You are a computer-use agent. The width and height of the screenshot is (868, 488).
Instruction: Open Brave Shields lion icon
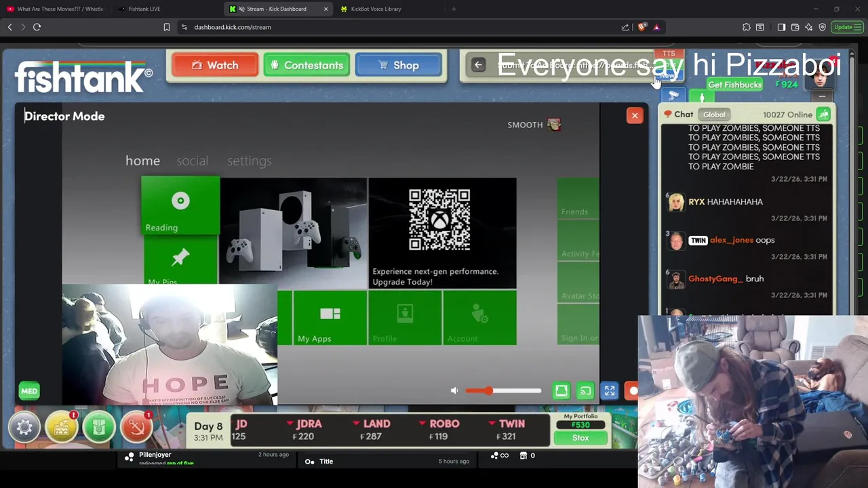pyautogui.click(x=642, y=27)
